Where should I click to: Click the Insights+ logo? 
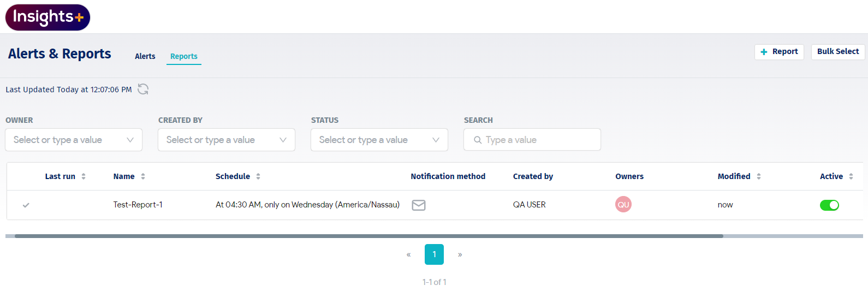click(47, 17)
